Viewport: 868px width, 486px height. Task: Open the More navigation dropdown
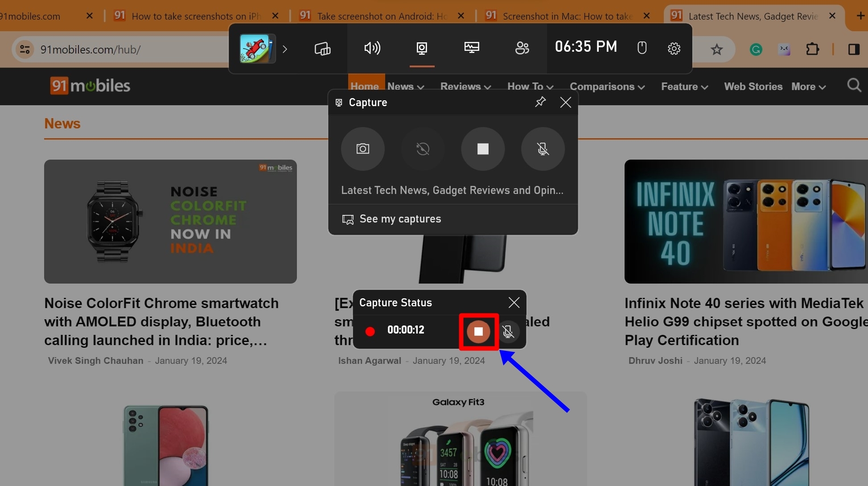click(x=808, y=86)
